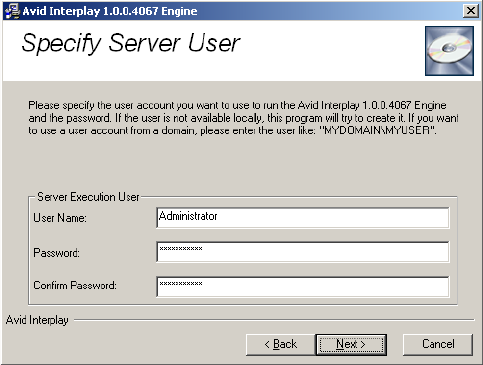This screenshot has width=483, height=365.
Task: Click the instruction paragraph about user account
Action: click(x=243, y=118)
